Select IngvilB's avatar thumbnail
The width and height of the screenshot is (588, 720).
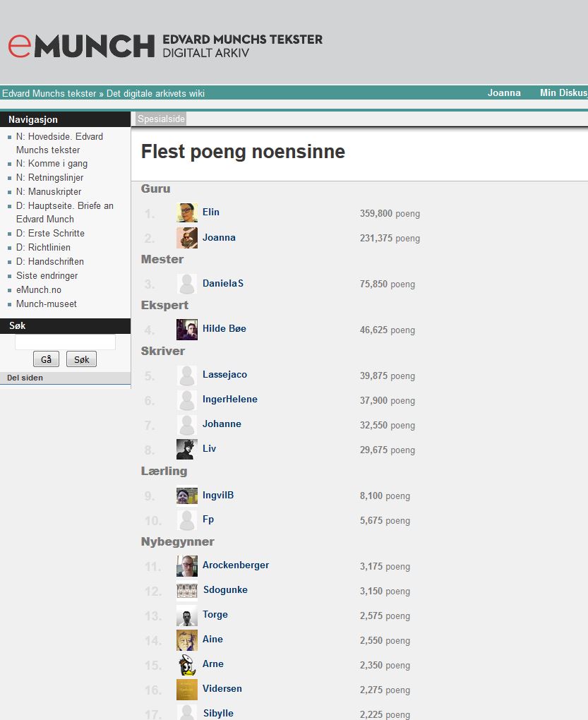click(x=187, y=496)
